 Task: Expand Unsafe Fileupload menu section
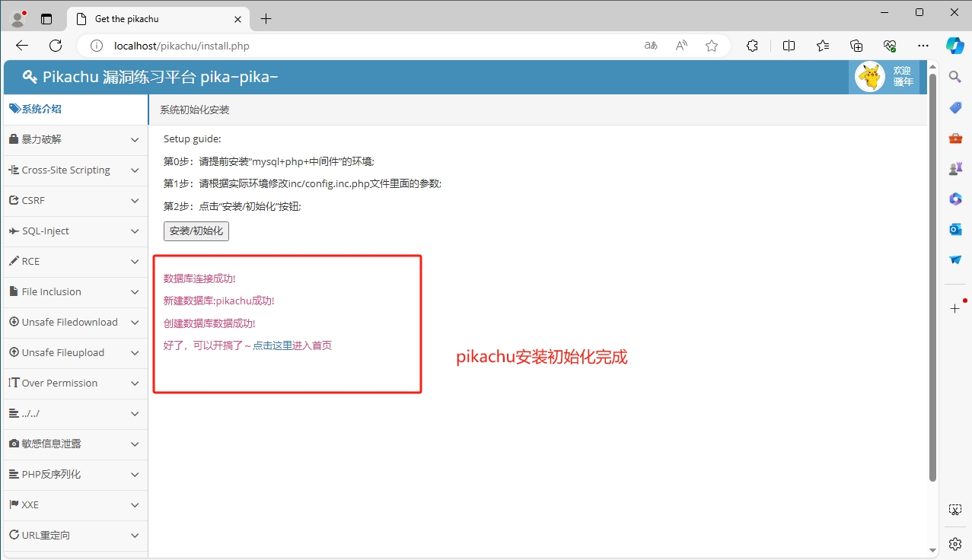coord(76,353)
